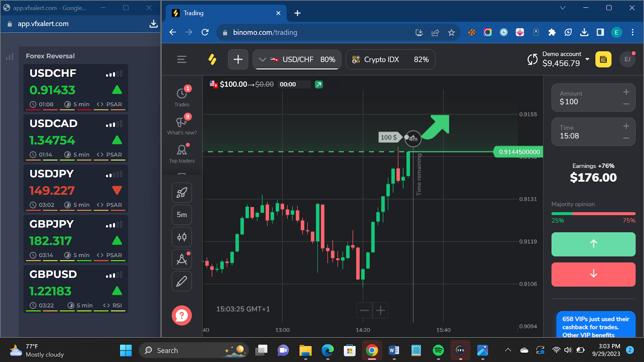Image resolution: width=644 pixels, height=362 pixels.
Task: Zoom in the chart with plus button
Action: pos(380,310)
